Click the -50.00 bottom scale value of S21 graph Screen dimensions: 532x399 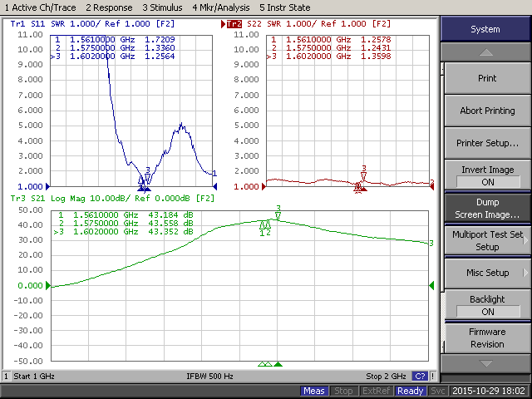pos(28,361)
